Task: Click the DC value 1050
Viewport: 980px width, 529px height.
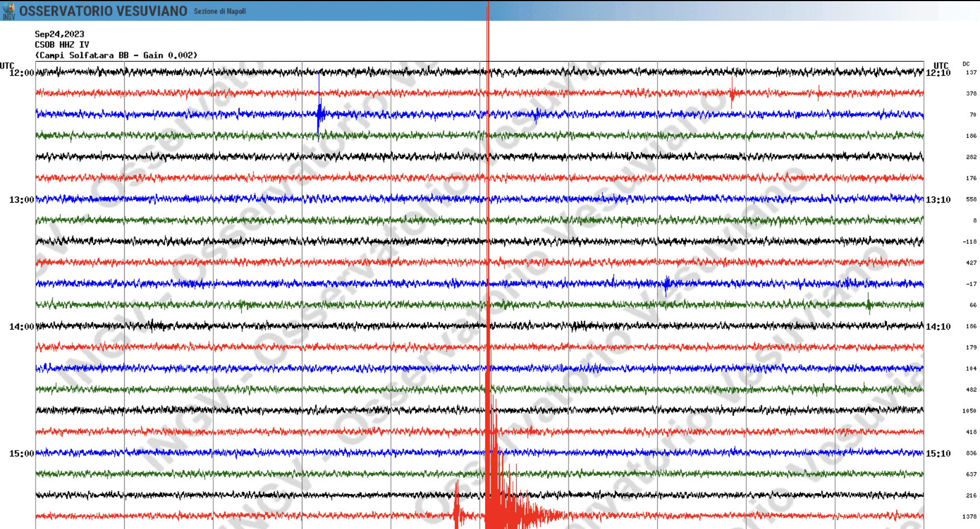Action: click(969, 411)
